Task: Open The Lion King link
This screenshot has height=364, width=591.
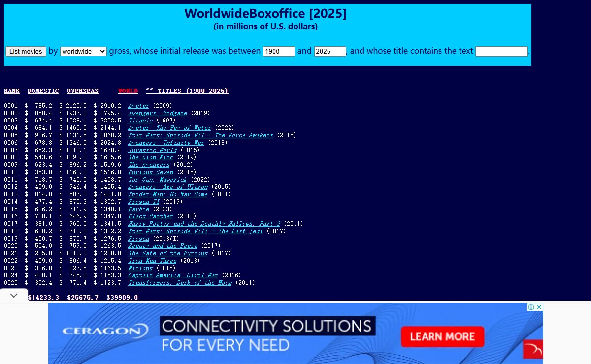Action: 151,157
